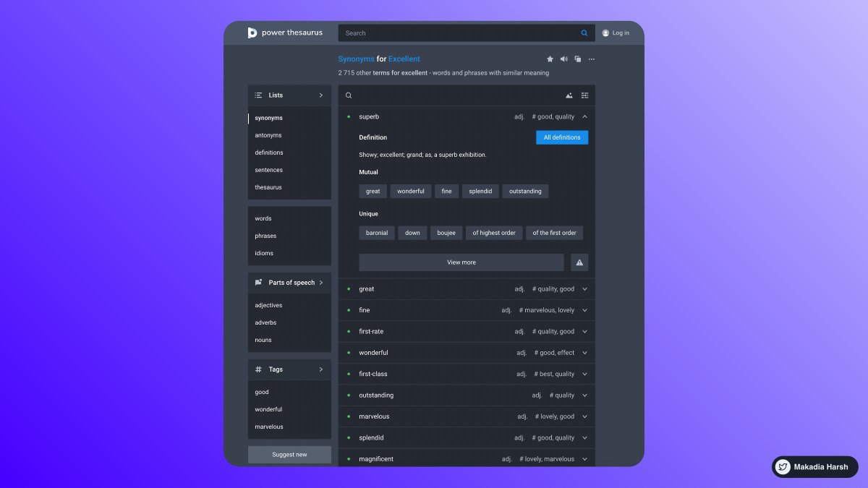Viewport: 868px width, 488px height.
Task: Expand the marvelous entry chevron
Action: 584,416
